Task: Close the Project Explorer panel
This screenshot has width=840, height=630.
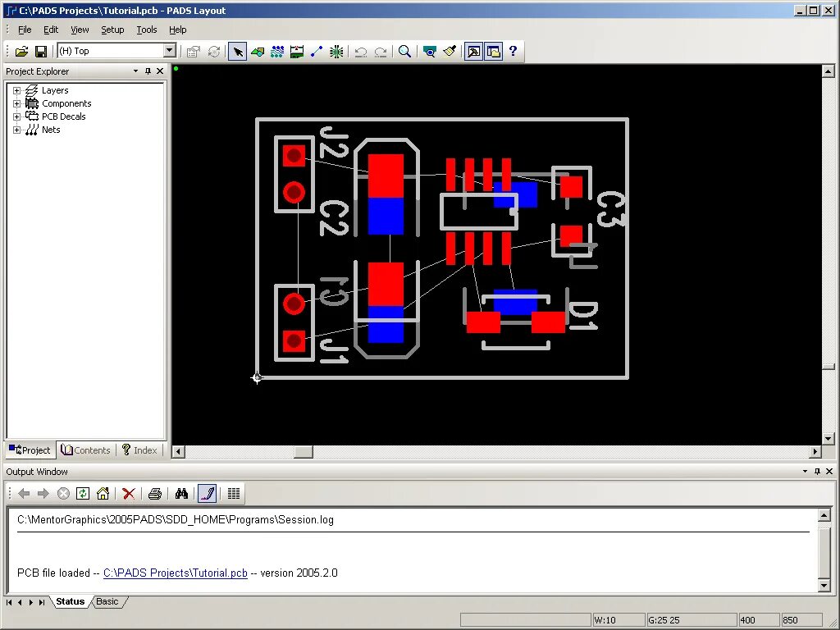Action: point(160,71)
